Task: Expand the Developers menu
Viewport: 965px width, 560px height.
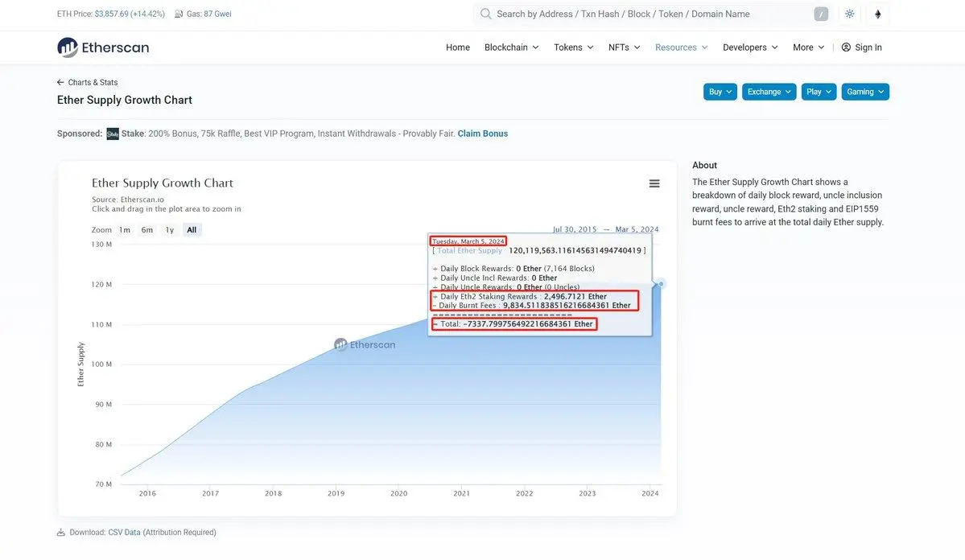Action: (x=750, y=47)
